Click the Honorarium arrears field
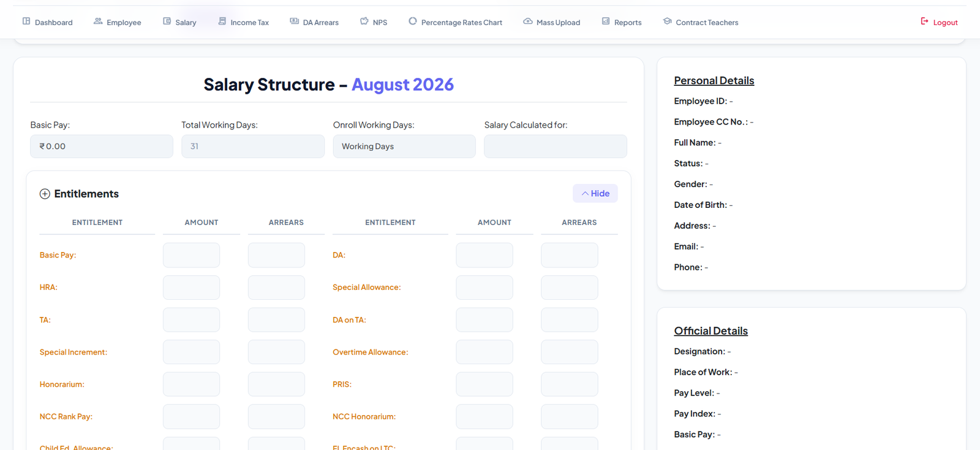This screenshot has width=980, height=450. [x=276, y=384]
